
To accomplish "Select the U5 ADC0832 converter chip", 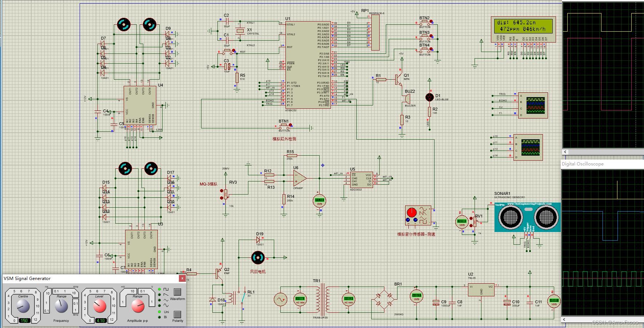I will (361, 180).
